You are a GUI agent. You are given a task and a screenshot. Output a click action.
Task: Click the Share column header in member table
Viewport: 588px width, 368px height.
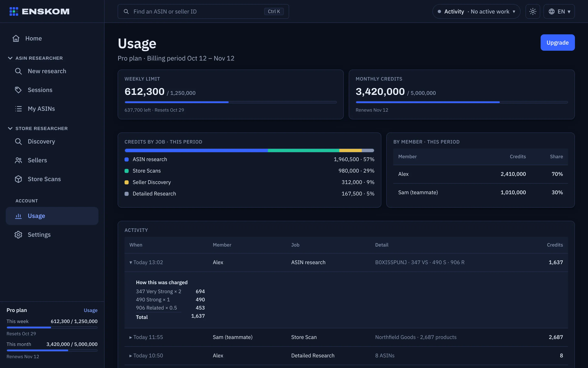click(x=556, y=157)
